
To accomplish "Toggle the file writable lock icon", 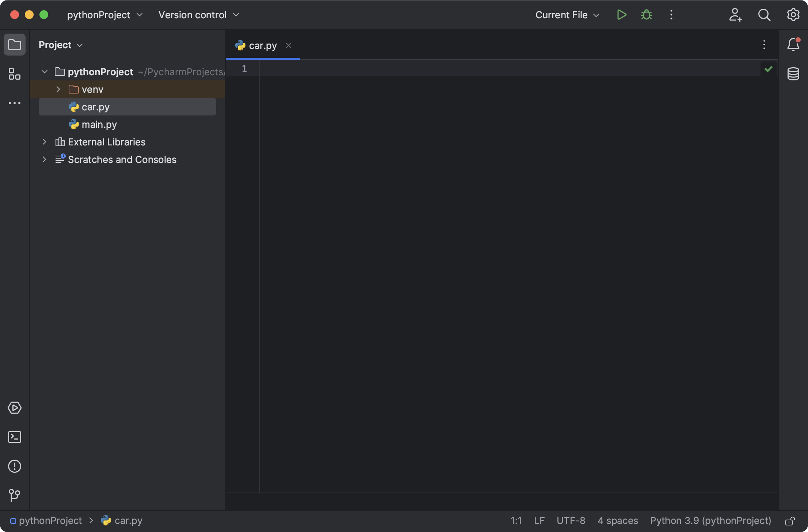I will tap(790, 520).
